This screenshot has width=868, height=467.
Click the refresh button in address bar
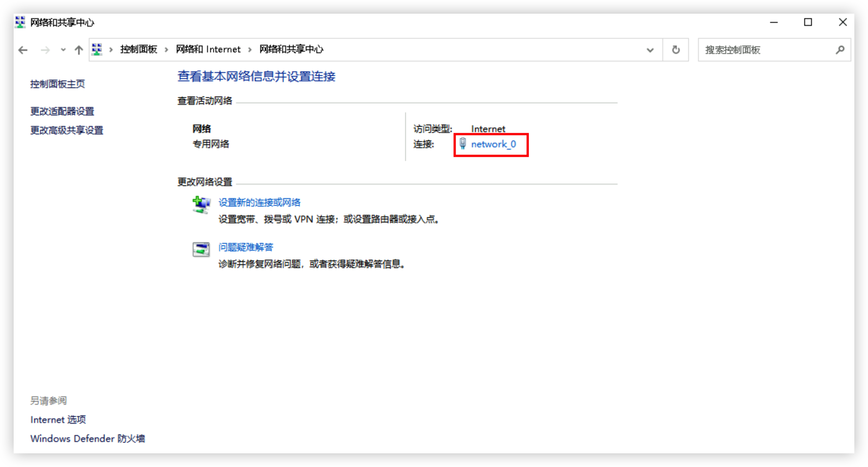point(676,50)
